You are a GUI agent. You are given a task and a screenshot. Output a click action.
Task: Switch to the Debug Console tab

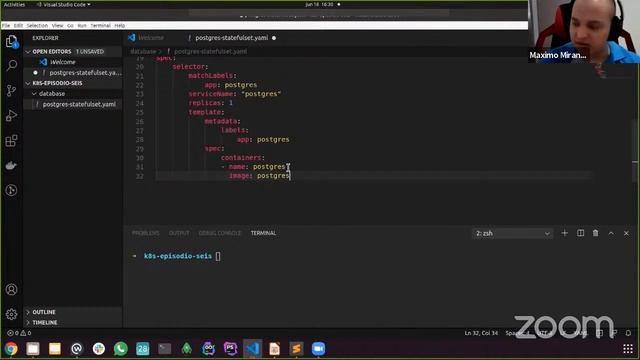(x=220, y=233)
